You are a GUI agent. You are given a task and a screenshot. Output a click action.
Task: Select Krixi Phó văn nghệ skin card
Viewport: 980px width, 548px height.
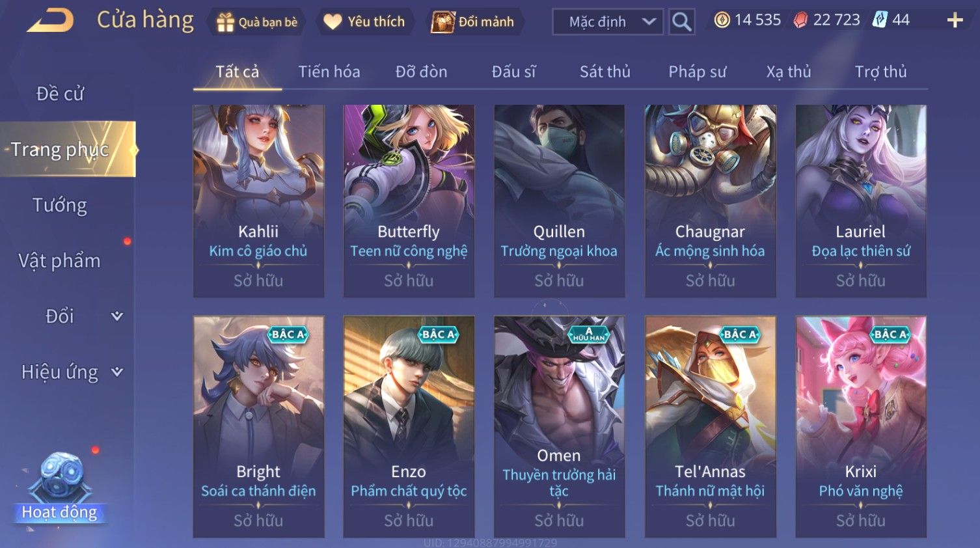point(861,427)
